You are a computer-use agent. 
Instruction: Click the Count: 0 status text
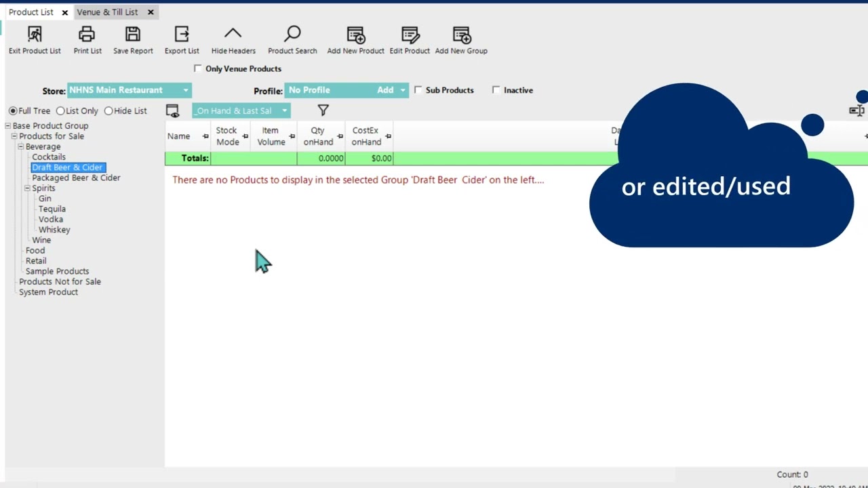pos(792,474)
